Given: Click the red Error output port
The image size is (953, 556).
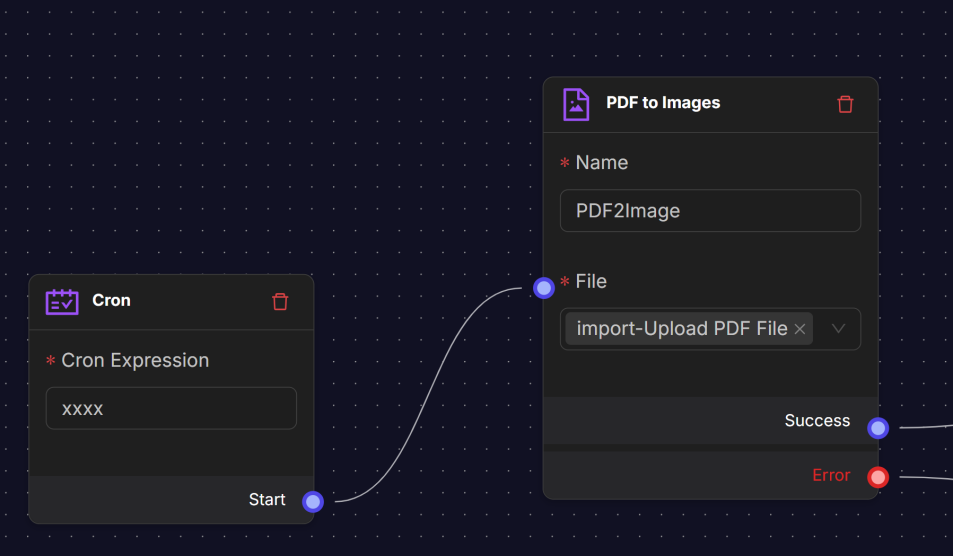Looking at the screenshot, I should (878, 477).
